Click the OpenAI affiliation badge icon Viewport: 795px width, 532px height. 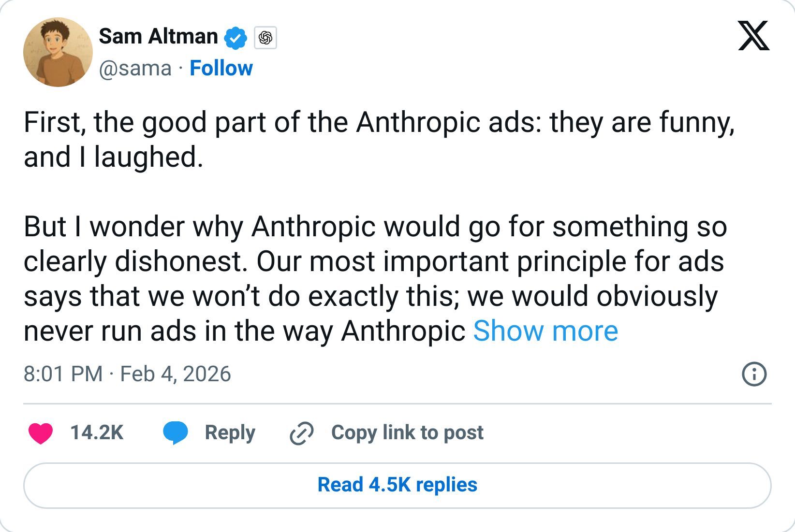point(265,38)
